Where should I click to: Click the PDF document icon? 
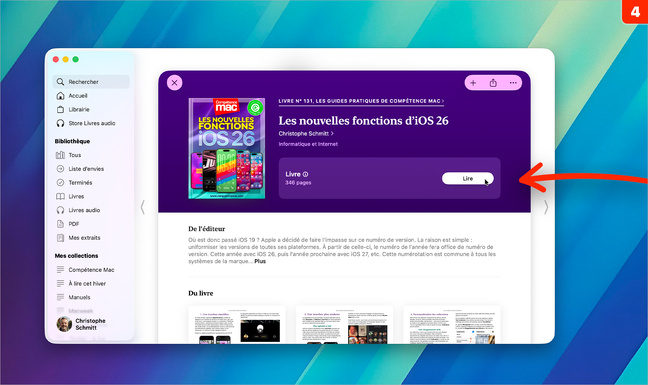60,224
